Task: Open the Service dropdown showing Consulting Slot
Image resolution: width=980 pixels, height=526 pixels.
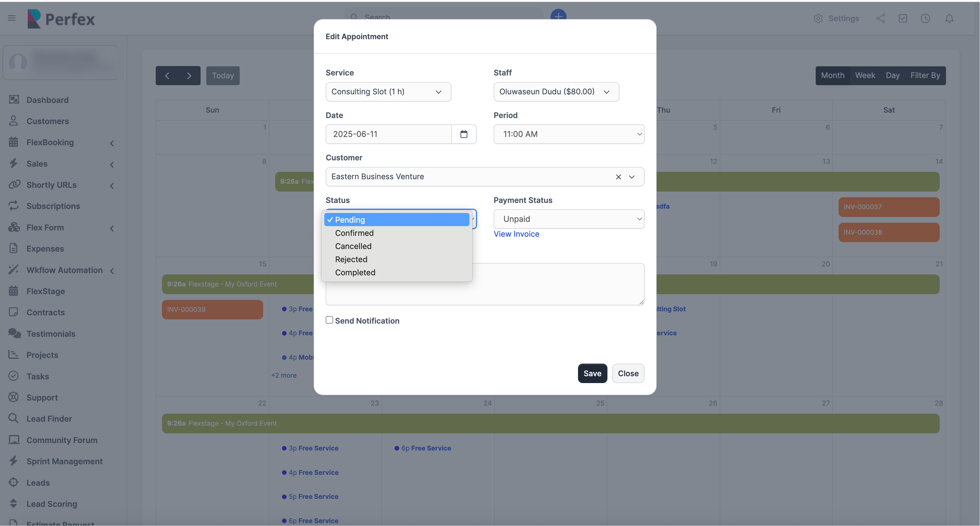Action: pos(388,92)
